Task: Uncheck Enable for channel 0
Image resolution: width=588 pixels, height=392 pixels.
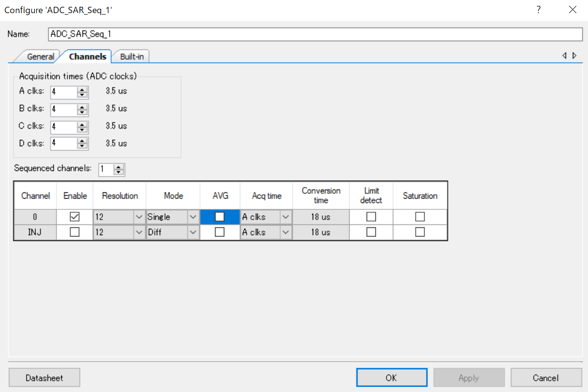Action: point(75,217)
